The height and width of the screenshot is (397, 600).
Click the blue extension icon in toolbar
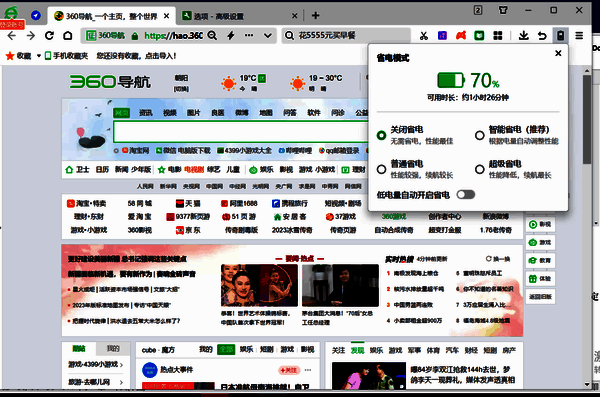pyautogui.click(x=442, y=36)
